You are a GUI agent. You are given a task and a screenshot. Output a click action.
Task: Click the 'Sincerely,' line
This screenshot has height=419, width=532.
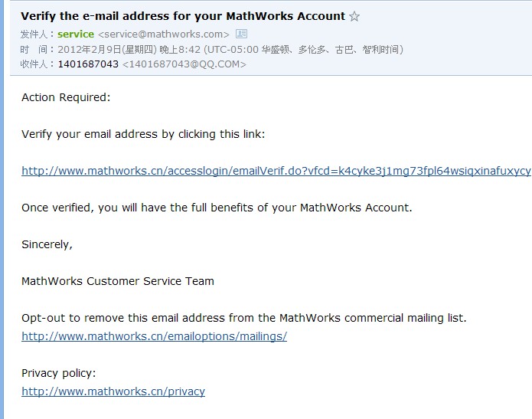pyautogui.click(x=47, y=244)
